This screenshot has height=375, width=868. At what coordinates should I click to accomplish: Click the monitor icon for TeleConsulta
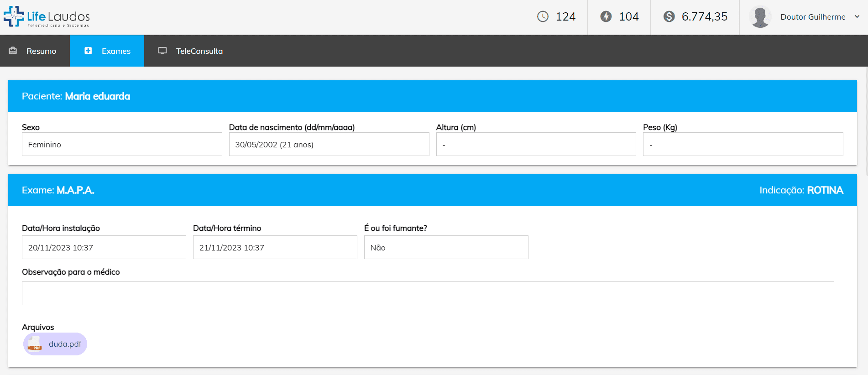[x=162, y=51]
